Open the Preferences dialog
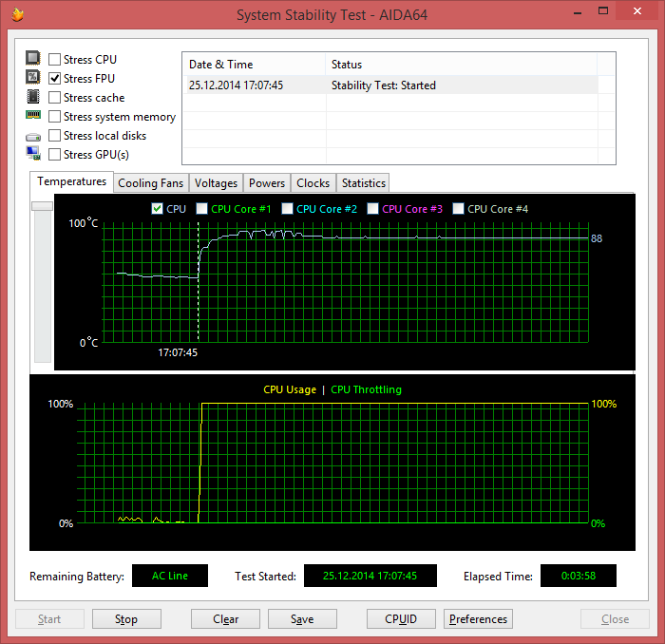665x644 pixels. tap(478, 619)
